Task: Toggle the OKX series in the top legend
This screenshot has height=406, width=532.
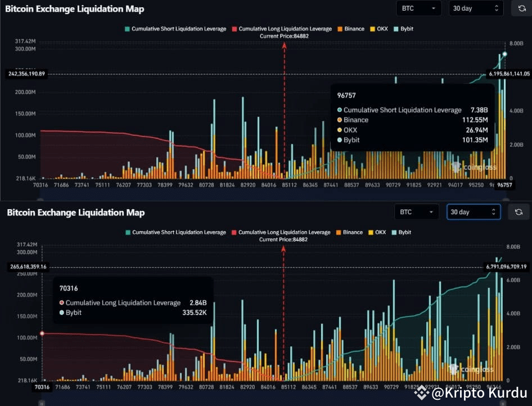Action: (x=379, y=29)
